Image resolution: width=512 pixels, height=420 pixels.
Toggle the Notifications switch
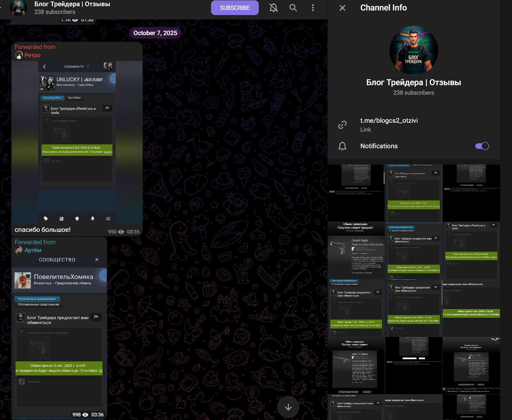point(482,146)
